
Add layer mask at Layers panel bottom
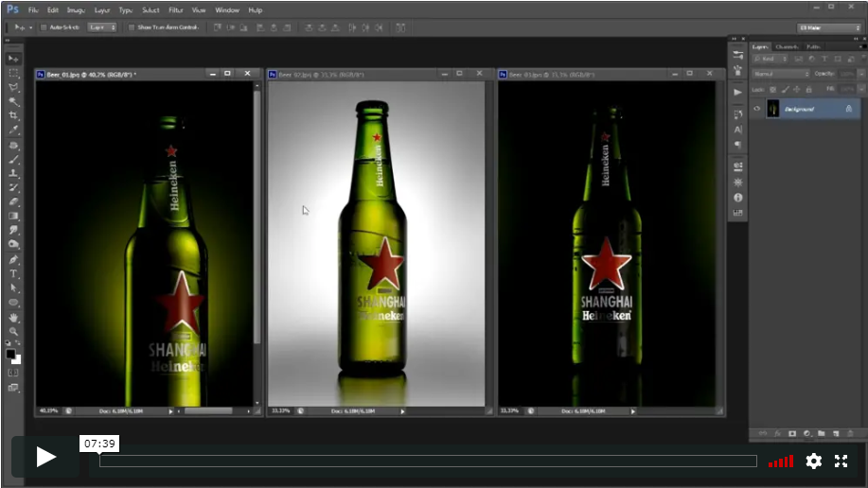click(x=792, y=434)
